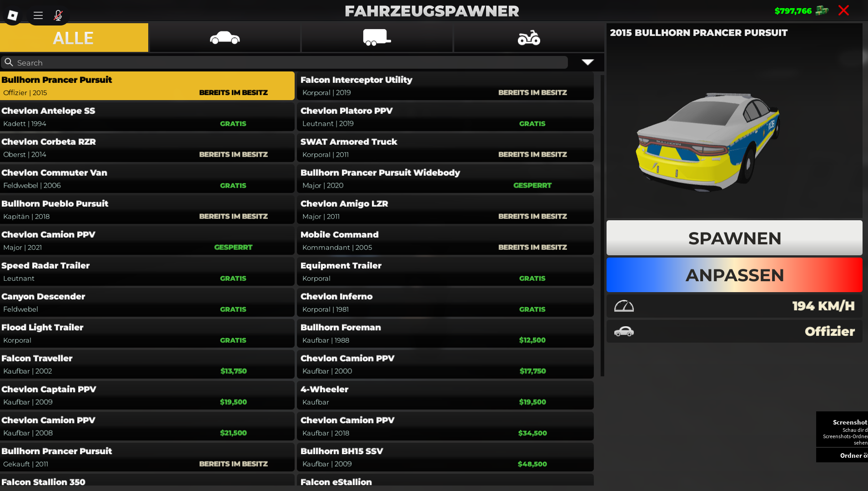Click the money stack cash icon
Viewport: 868px width, 491px height.
822,10
